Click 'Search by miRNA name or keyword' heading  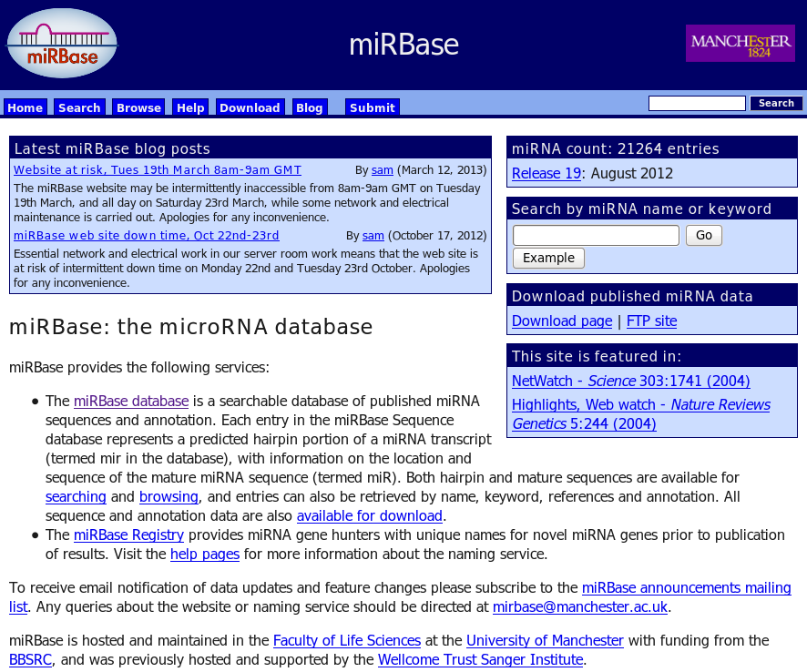(641, 209)
